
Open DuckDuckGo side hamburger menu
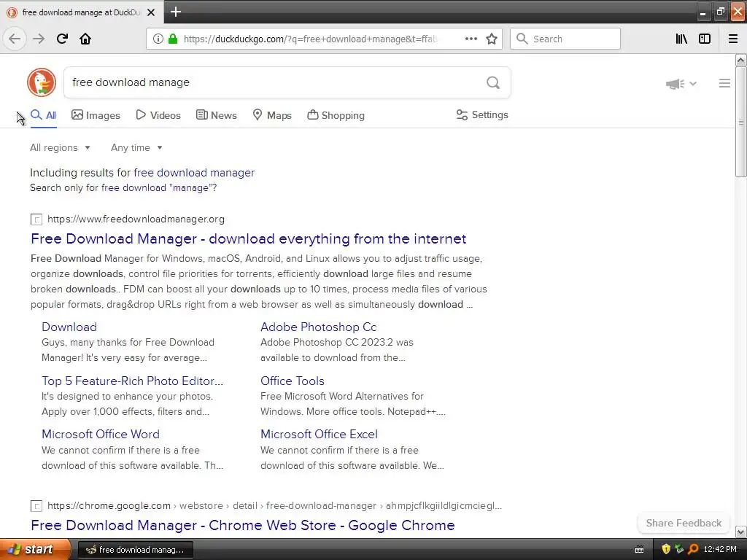(724, 83)
